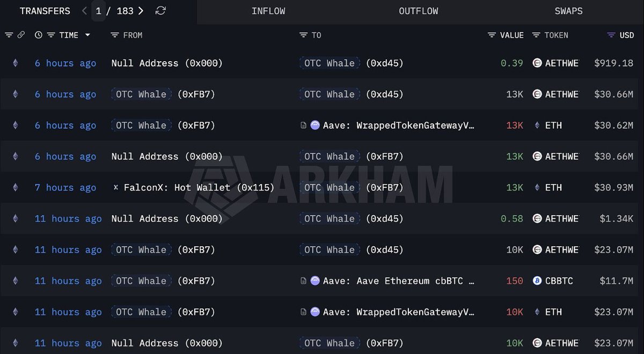Open OTC Whale (0xFB7) sender on CBBTC row
The width and height of the screenshot is (644, 354).
(x=163, y=281)
